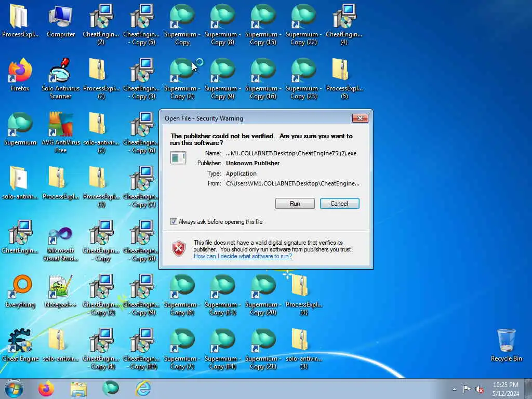Click the CheatEngine75 (2).exe file name
532x399 pixels.
(291, 153)
